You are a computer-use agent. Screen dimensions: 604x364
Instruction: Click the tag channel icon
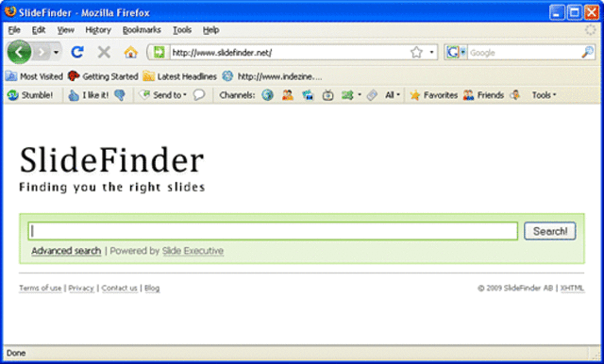(x=372, y=95)
